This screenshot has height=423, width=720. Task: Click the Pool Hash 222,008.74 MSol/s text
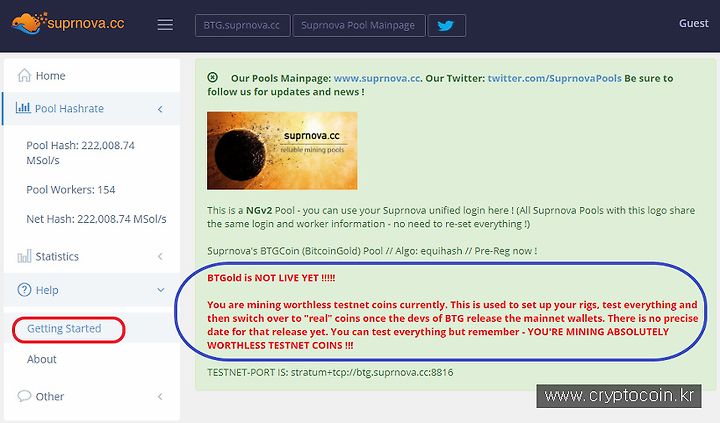click(80, 152)
